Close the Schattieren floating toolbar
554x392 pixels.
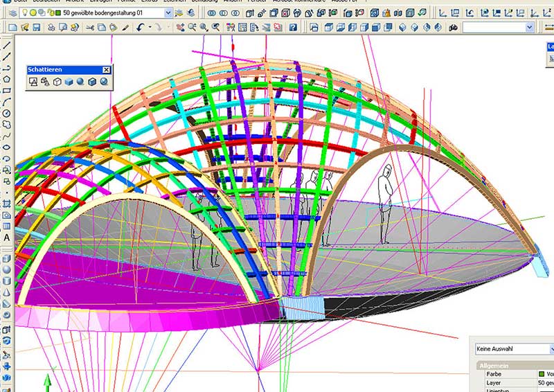[106, 70]
